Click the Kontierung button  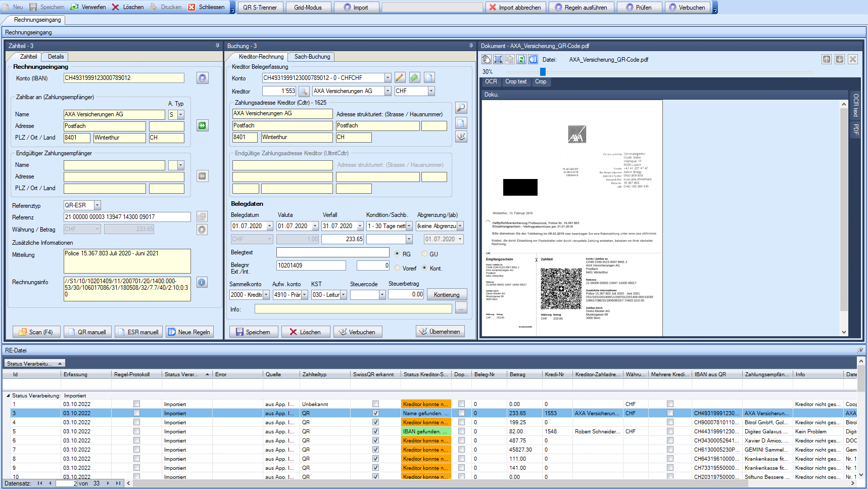tap(447, 295)
